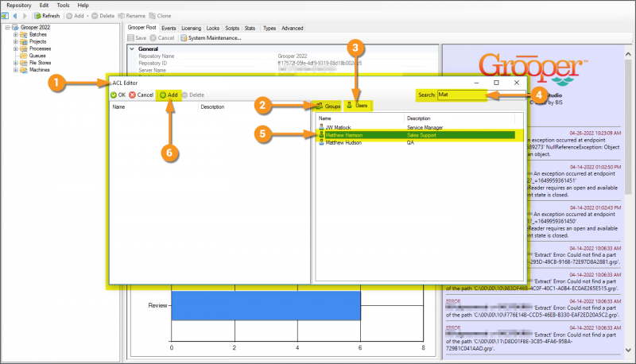Viewport: 636px width, 364px height.
Task: Click the Save button under the tabs
Action: [137, 38]
